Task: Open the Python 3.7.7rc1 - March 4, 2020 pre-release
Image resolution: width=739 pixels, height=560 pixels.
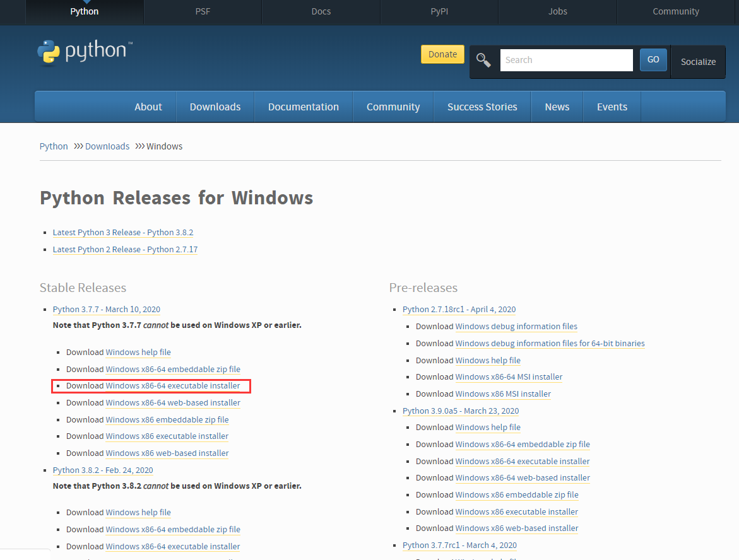Action: click(x=459, y=545)
